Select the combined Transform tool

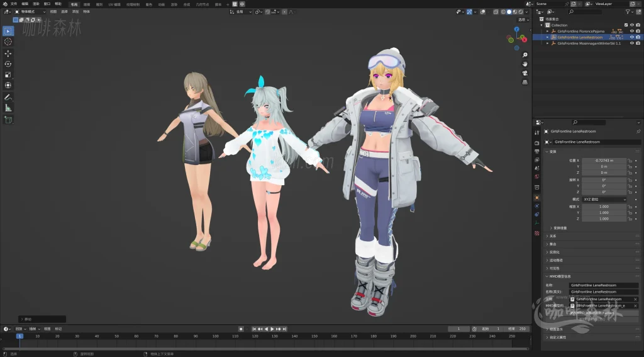[x=8, y=85]
